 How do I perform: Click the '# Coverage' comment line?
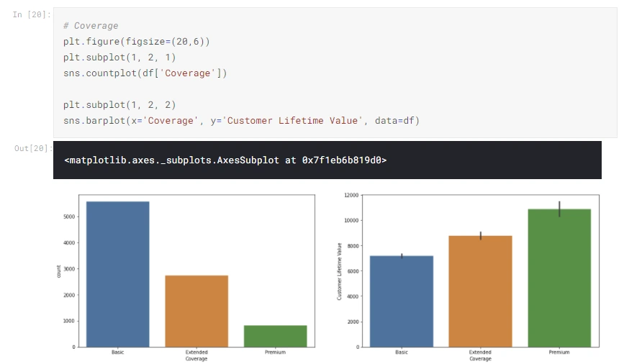click(x=91, y=26)
